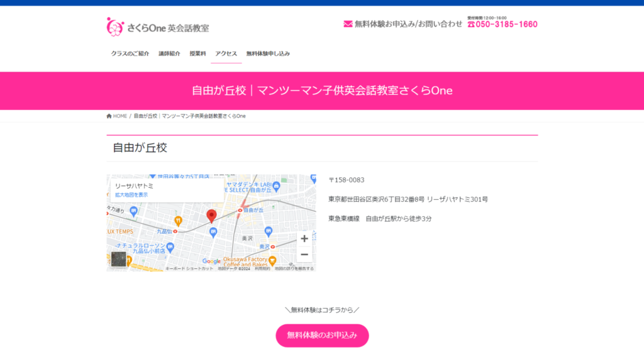Click Okusawa Factory Coffee cafe marker

[272, 261]
